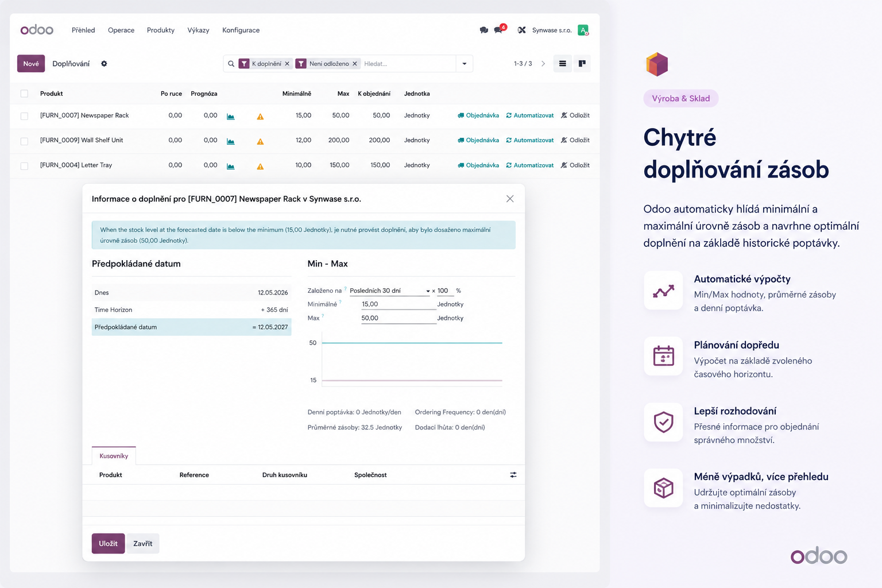Close the replenishment information dialog
Screen dimensions: 882x588
click(x=510, y=199)
